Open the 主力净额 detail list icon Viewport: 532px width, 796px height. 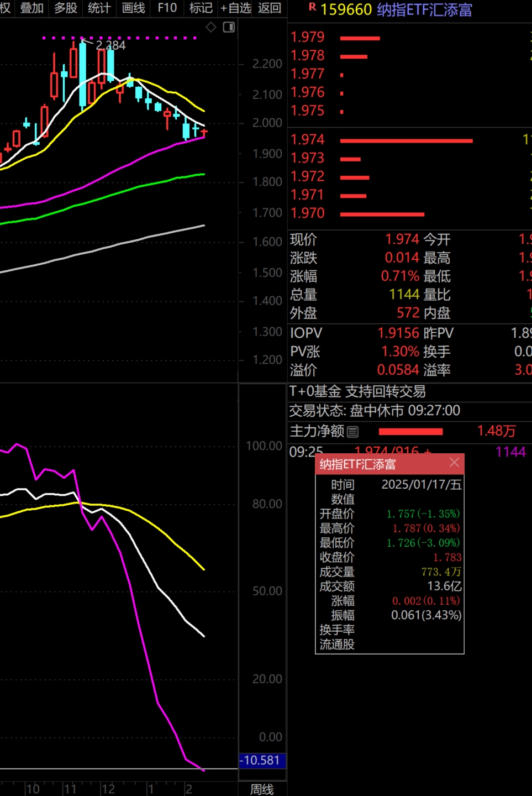click(x=353, y=432)
